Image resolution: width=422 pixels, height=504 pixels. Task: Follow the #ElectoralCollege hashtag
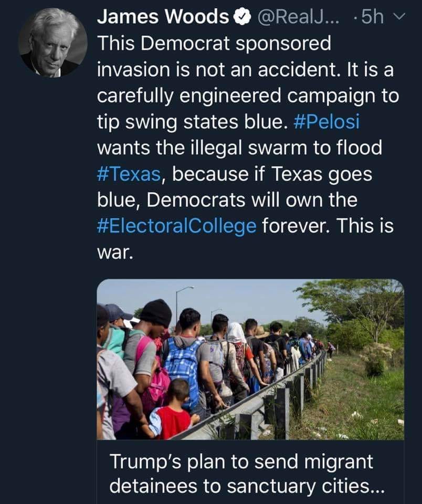pyautogui.click(x=177, y=226)
